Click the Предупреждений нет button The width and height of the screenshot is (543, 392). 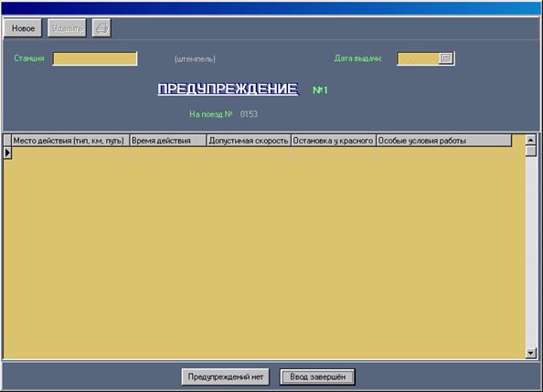point(226,376)
